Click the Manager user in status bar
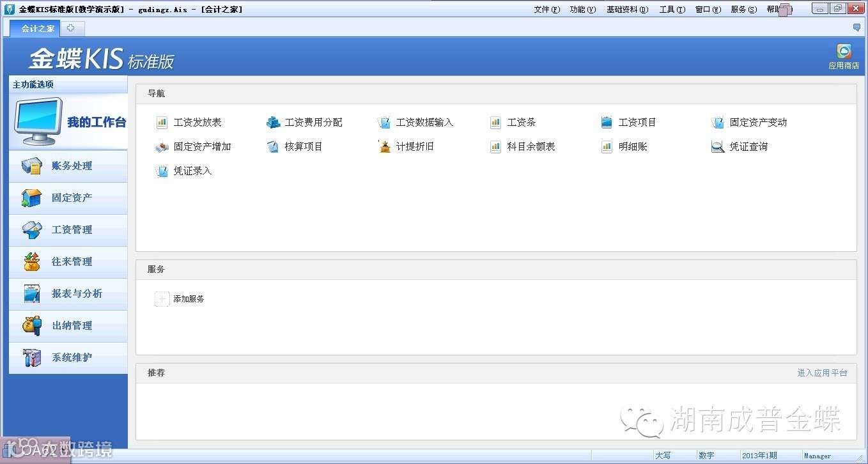The image size is (868, 464). 817,456
